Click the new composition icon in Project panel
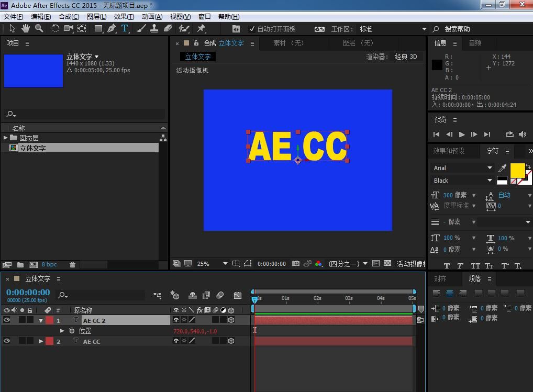Viewport: 533px width, 392px height. coord(33,265)
